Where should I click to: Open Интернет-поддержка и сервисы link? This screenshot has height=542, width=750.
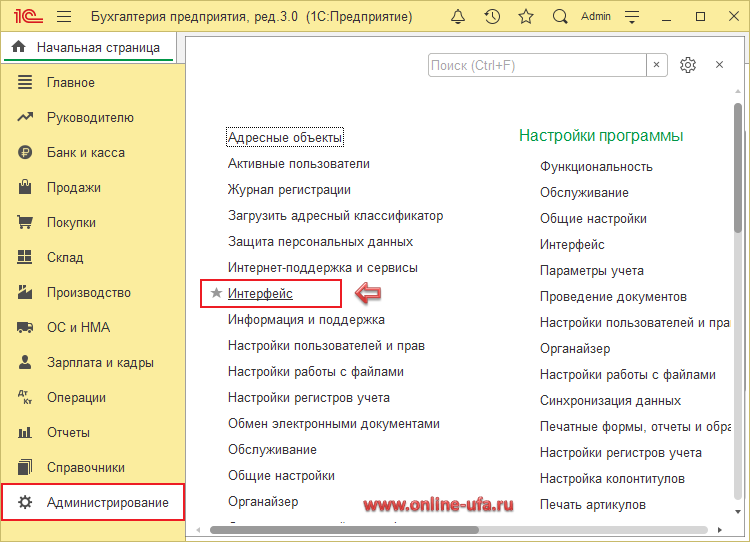coord(323,267)
